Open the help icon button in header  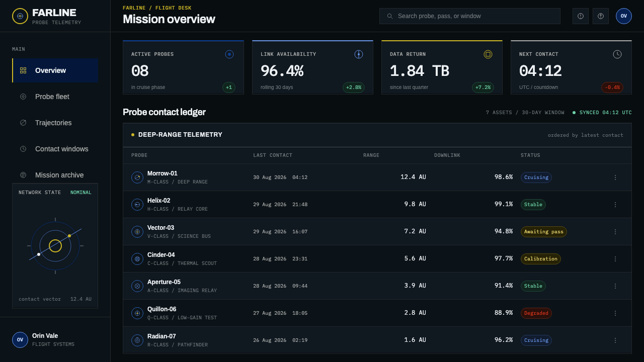point(601,16)
